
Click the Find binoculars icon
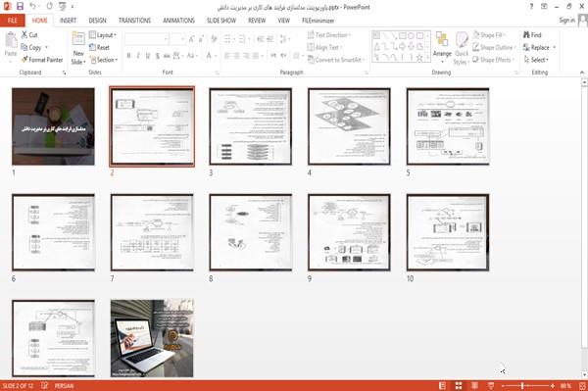(x=526, y=35)
